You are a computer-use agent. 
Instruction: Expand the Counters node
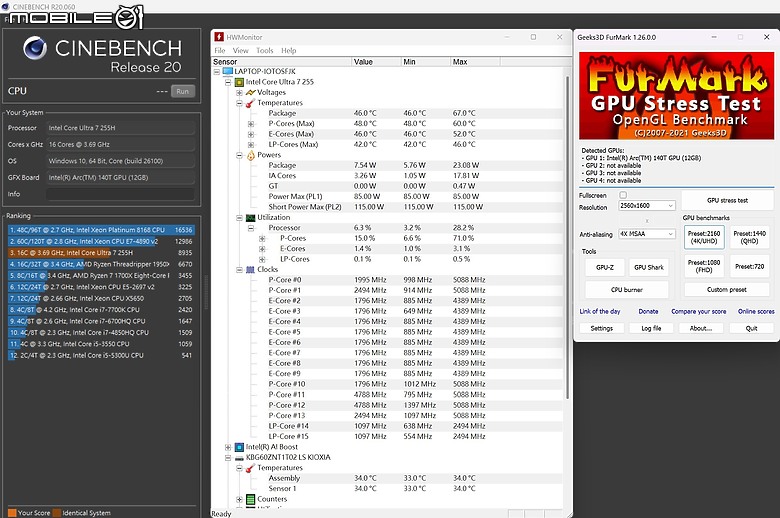click(239, 499)
